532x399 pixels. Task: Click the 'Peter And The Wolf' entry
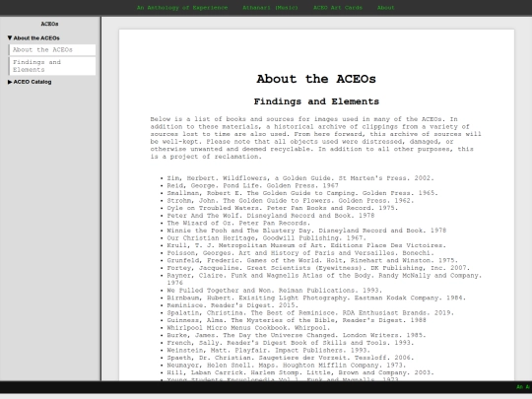point(271,216)
